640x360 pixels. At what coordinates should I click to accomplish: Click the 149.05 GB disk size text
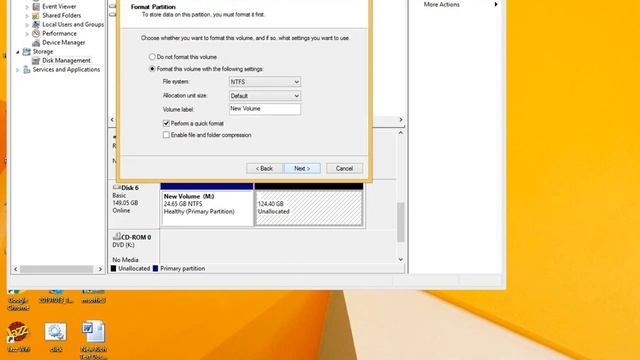125,203
